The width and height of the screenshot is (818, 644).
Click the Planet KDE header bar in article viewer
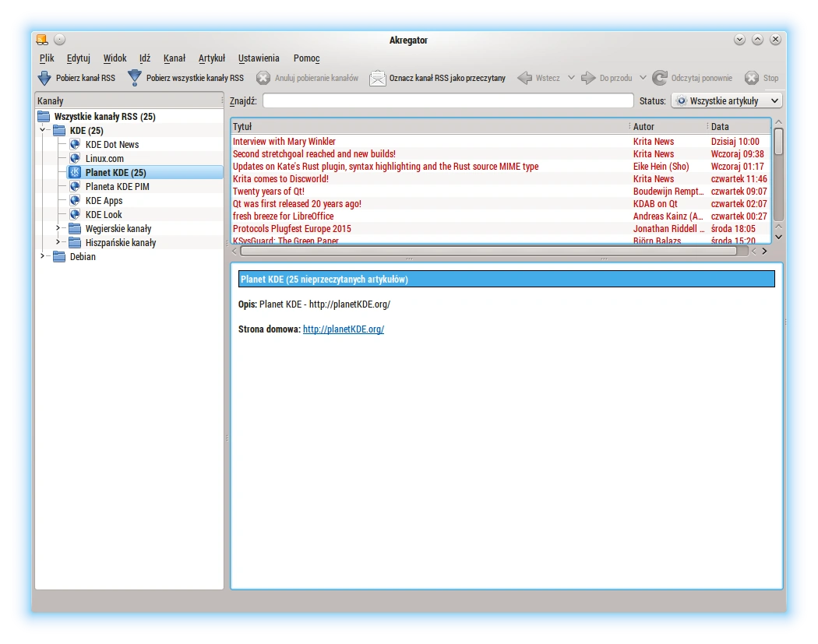[x=506, y=279]
